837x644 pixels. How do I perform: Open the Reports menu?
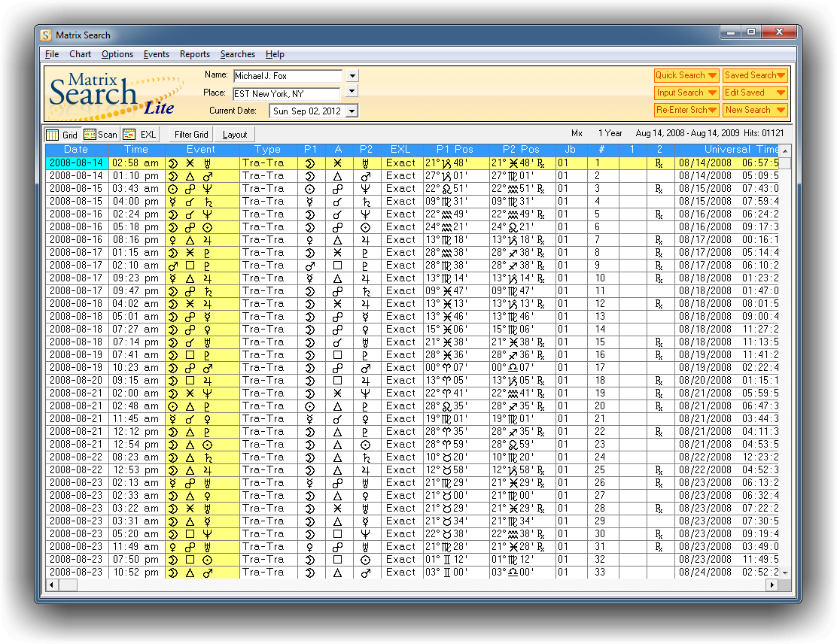coord(195,54)
